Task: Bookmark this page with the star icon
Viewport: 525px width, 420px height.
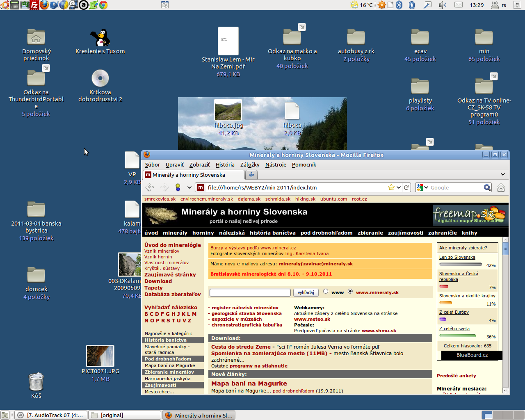Action: pos(391,187)
